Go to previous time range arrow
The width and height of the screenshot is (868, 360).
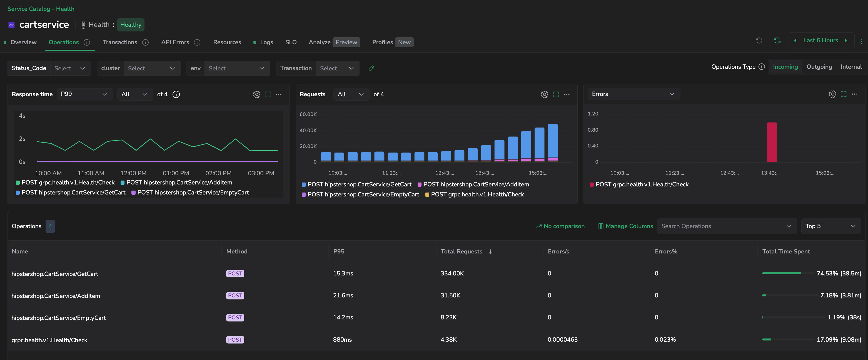tap(795, 41)
